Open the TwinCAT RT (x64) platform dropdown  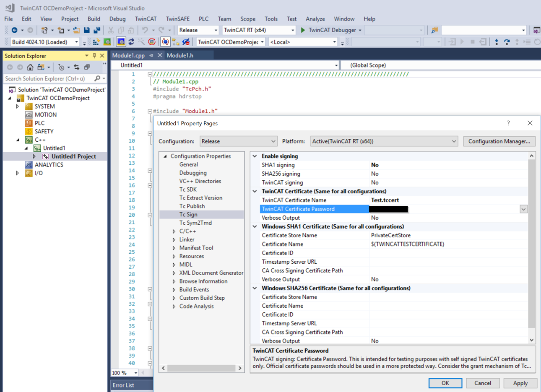click(259, 30)
